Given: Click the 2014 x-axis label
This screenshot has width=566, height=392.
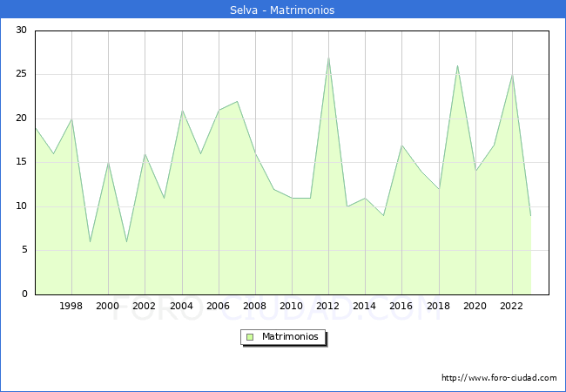Looking at the screenshot, I should click(364, 306).
